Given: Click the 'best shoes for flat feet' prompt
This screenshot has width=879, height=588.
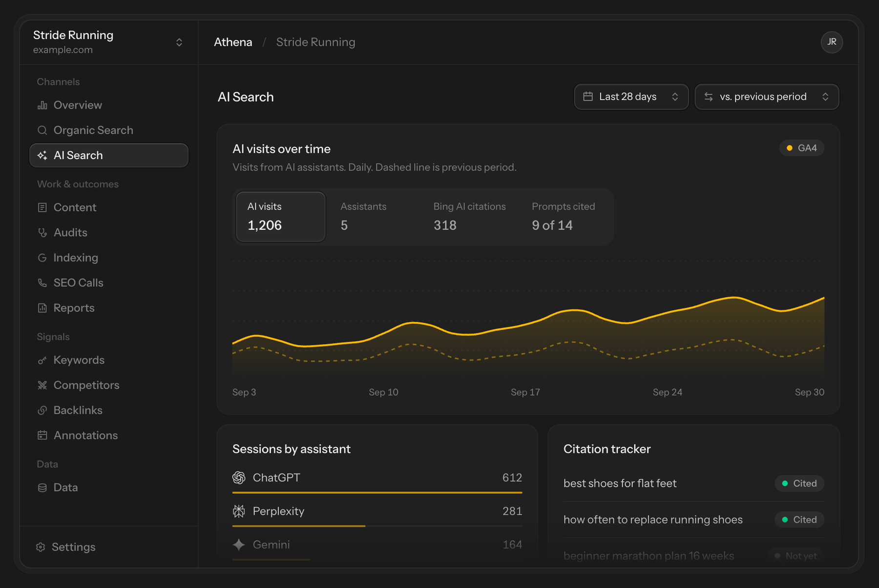Looking at the screenshot, I should click(620, 484).
